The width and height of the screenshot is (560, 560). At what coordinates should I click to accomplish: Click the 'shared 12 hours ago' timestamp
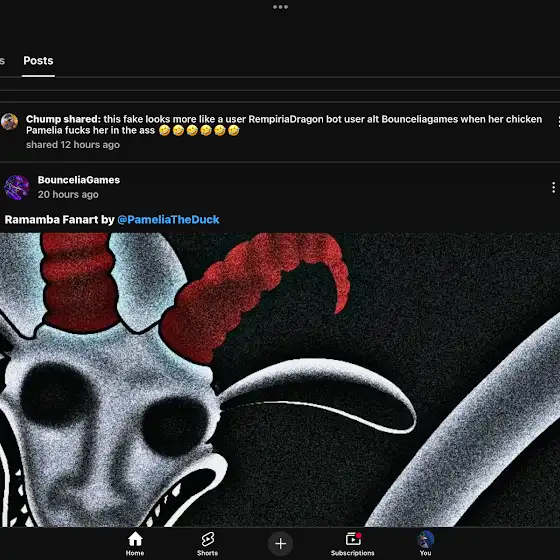(x=73, y=145)
